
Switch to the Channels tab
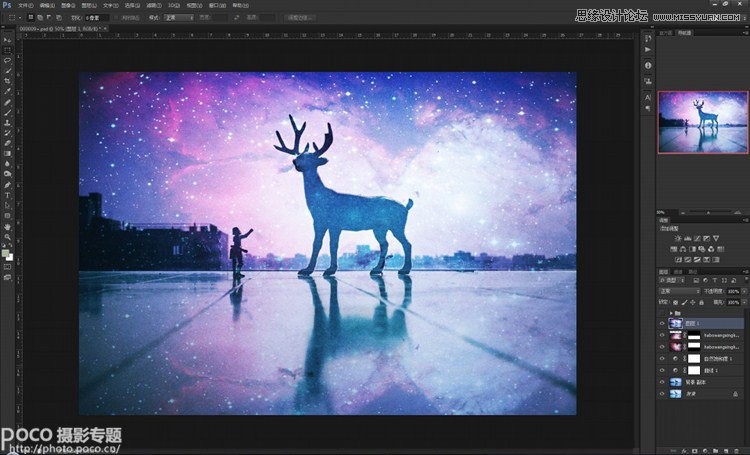(678, 272)
